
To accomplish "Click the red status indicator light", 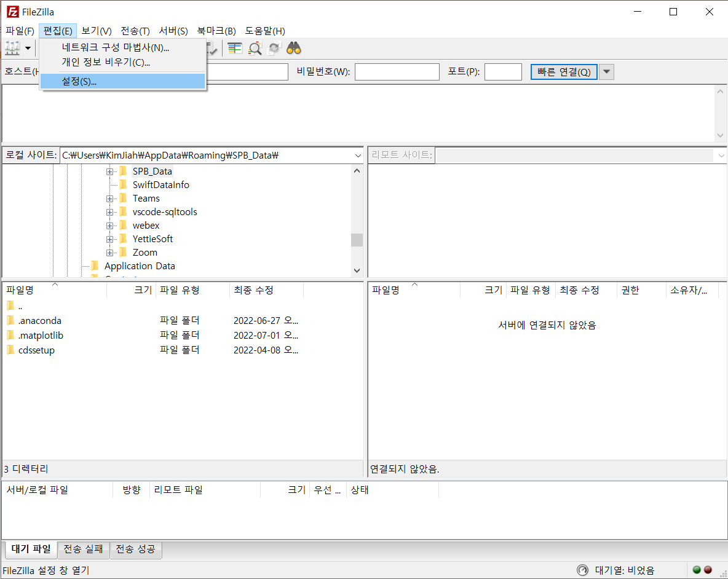I will pos(708,570).
